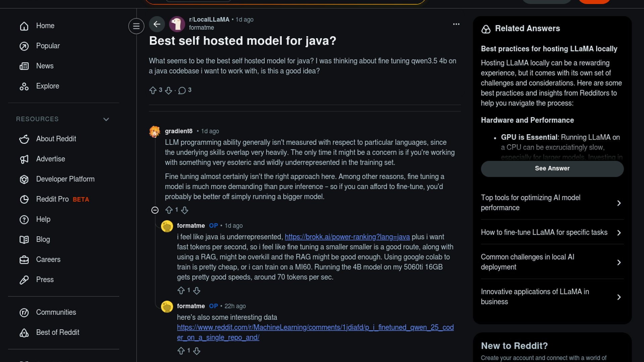The image size is (644, 362).
Task: Collapse gradient8's comment thread
Action: click(x=155, y=210)
